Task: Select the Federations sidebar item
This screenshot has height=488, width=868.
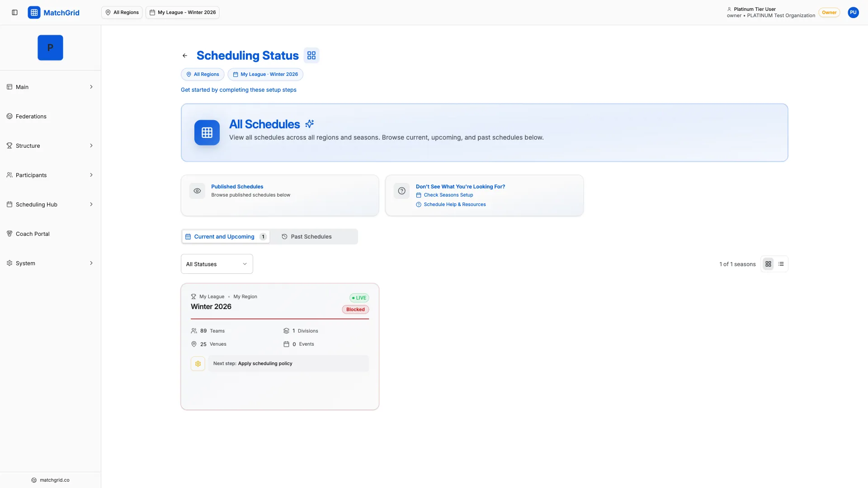Action: click(x=30, y=116)
